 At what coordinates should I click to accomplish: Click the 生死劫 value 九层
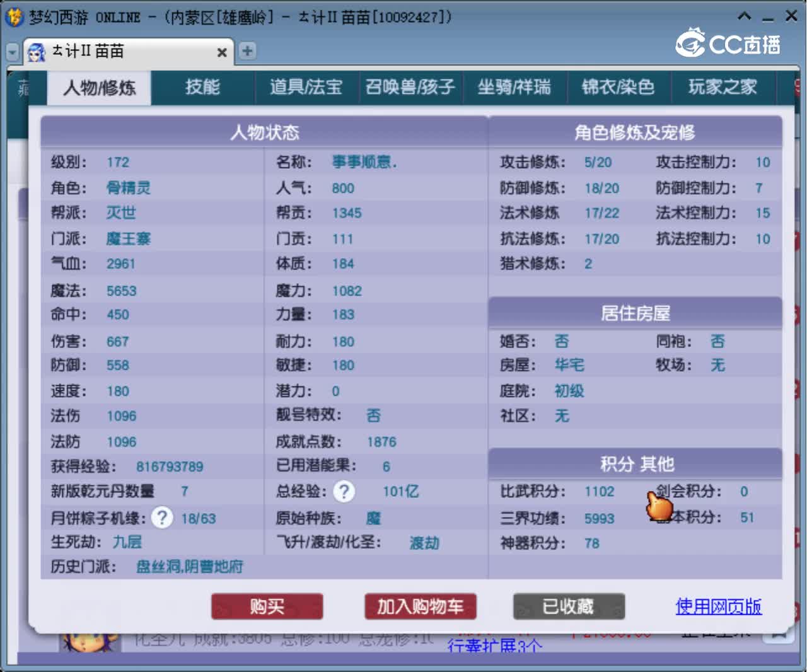coord(127,542)
